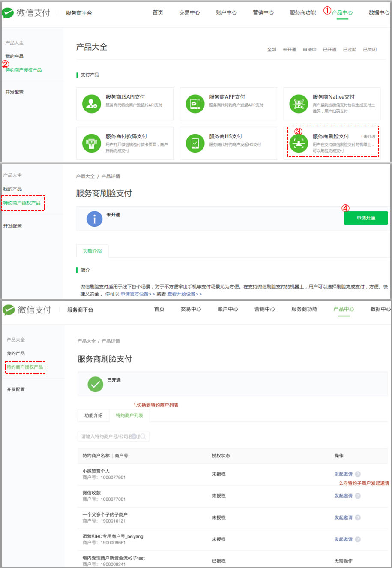Open the help icon in the 小微赞赏个人 row
Screen dimensions: 392x568
[358, 474]
